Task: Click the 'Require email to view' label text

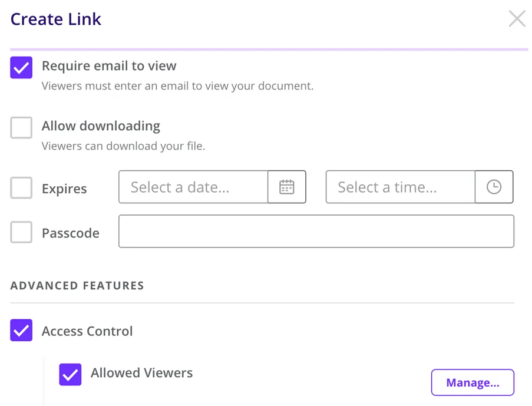Action: 109,66
